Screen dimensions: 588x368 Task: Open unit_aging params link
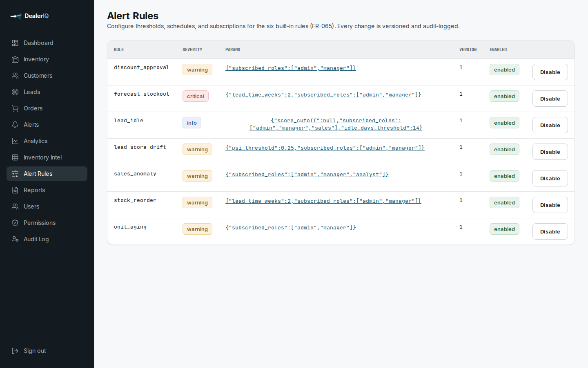(291, 227)
